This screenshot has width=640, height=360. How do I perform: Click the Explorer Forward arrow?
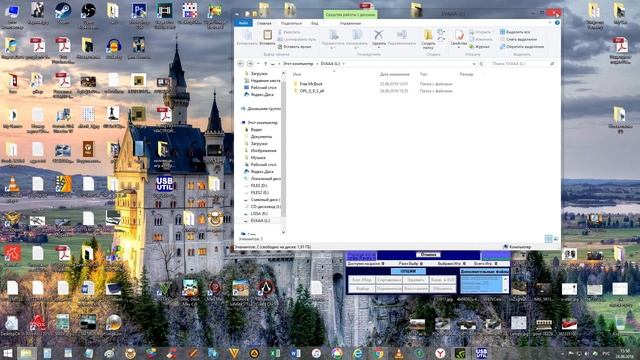250,64
